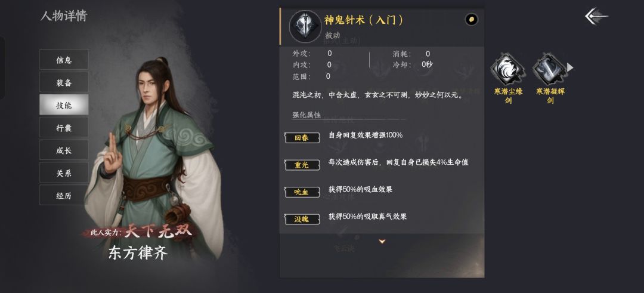Click the 神鬼针术 skill emblem icon
Viewport: 644px width, 293px height.
(x=304, y=26)
